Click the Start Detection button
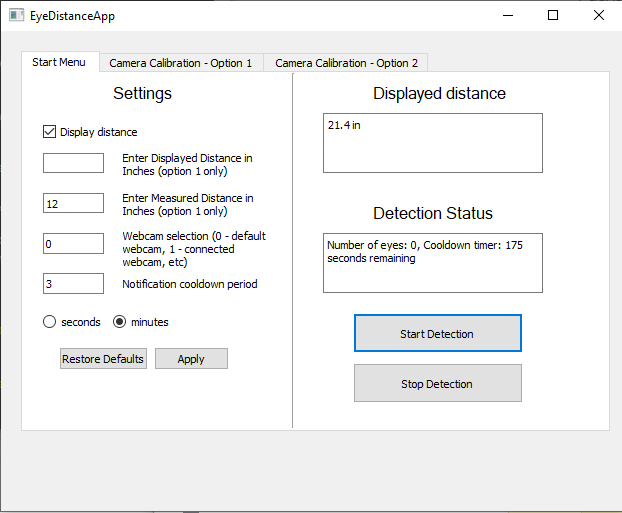Image resolution: width=622 pixels, height=513 pixels. (x=438, y=333)
